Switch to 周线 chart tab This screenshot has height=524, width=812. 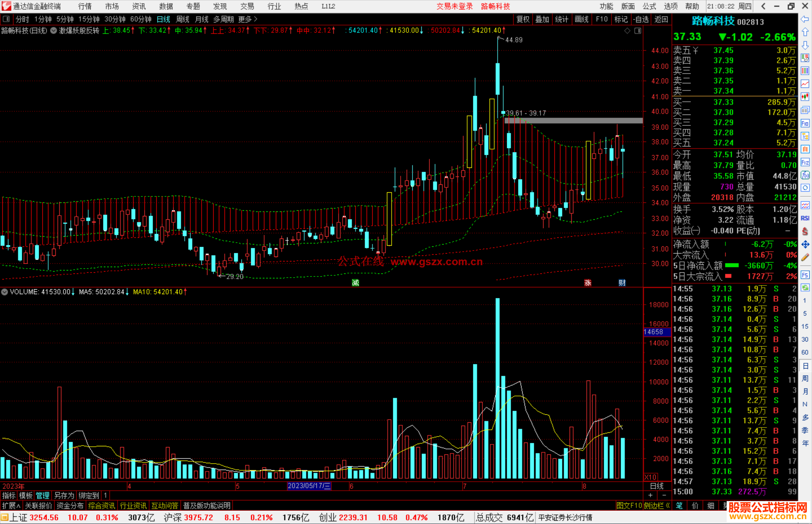pos(183,19)
